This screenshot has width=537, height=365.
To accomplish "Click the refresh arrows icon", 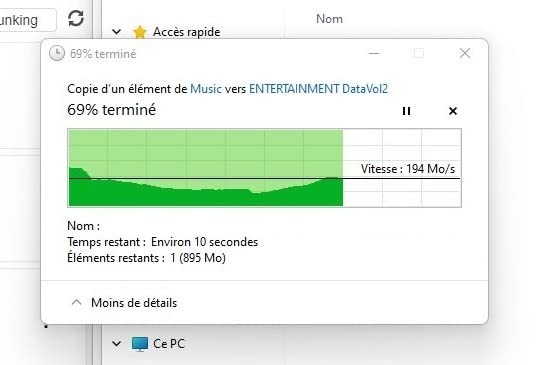I will click(x=76, y=18).
